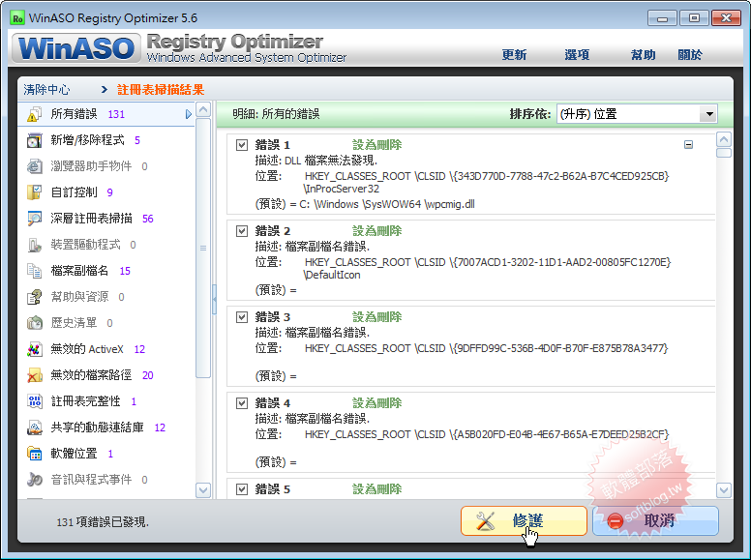Click the 幫助與資源 icon
The height and width of the screenshot is (560, 751).
(35, 297)
